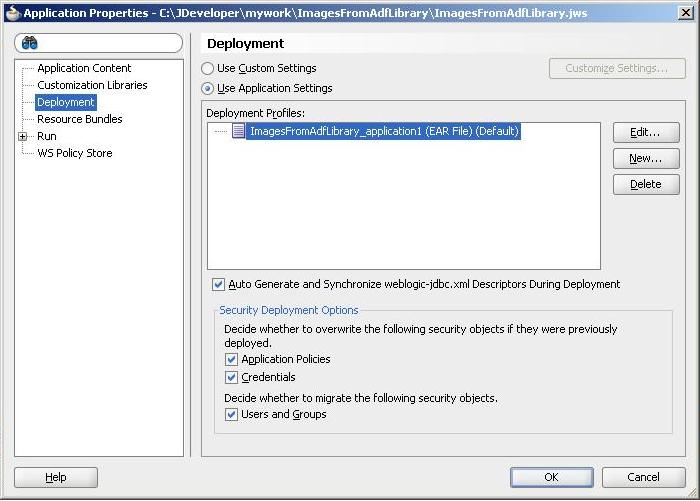Select Application Content in the tree
Image resolution: width=700 pixels, height=501 pixels.
[84, 68]
